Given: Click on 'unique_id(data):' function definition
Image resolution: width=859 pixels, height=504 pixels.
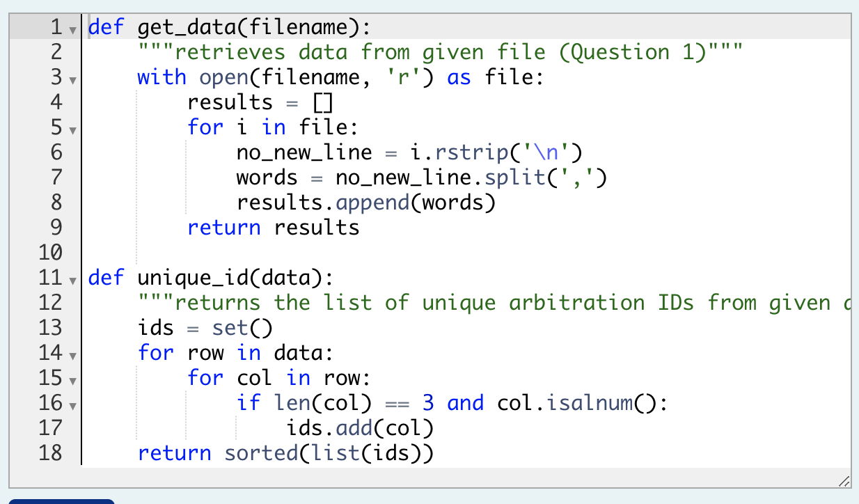Looking at the screenshot, I should [x=236, y=278].
